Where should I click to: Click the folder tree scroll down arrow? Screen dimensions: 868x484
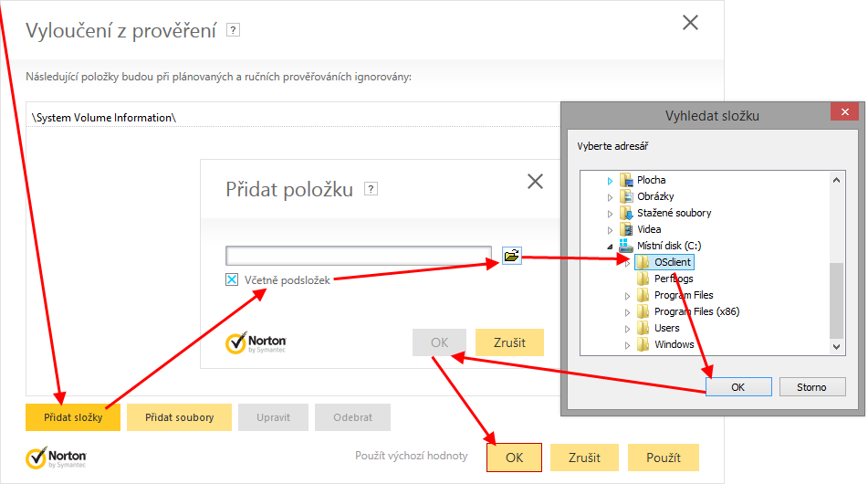836,347
